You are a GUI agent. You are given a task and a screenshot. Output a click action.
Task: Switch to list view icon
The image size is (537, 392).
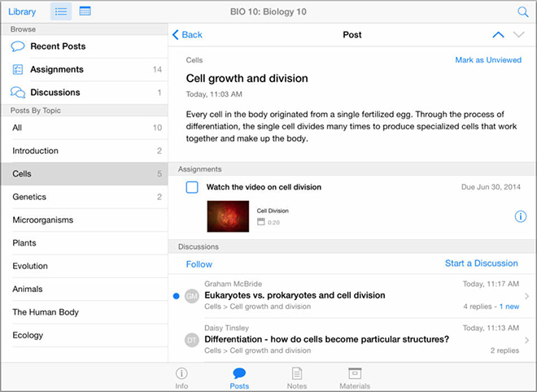coord(61,11)
